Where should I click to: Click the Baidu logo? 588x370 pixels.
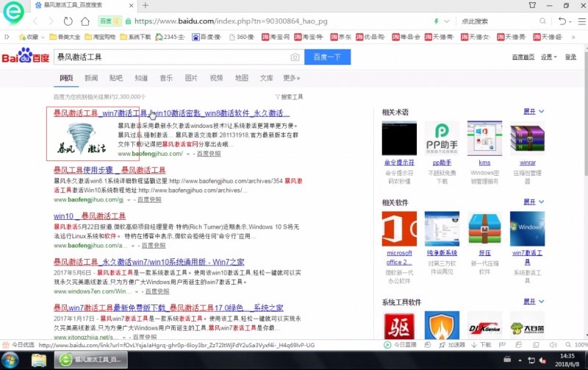pyautogui.click(x=26, y=57)
